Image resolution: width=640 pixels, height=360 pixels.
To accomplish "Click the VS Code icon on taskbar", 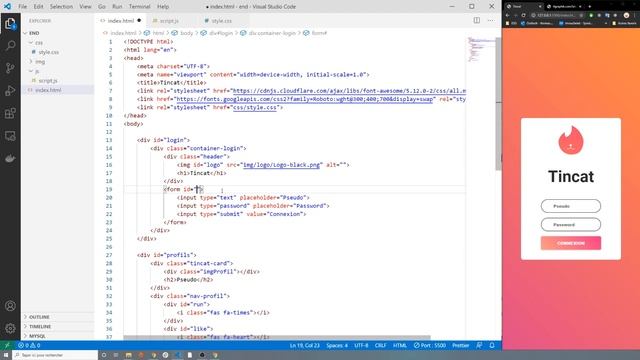I will click(x=178, y=355).
